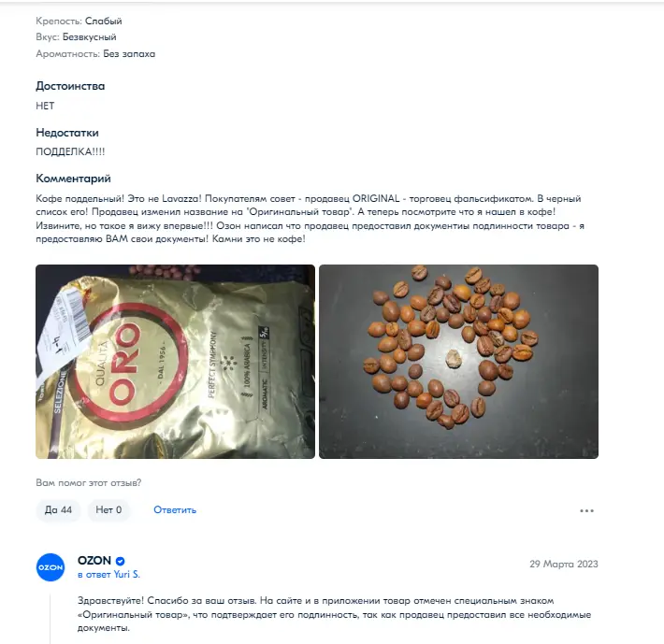Click the OZON author name
The height and width of the screenshot is (644, 664).
tap(94, 561)
